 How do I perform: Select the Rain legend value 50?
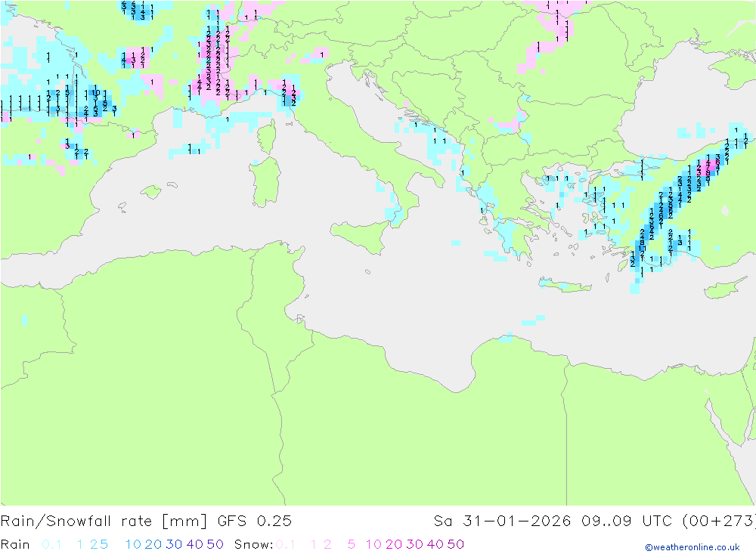(215, 544)
